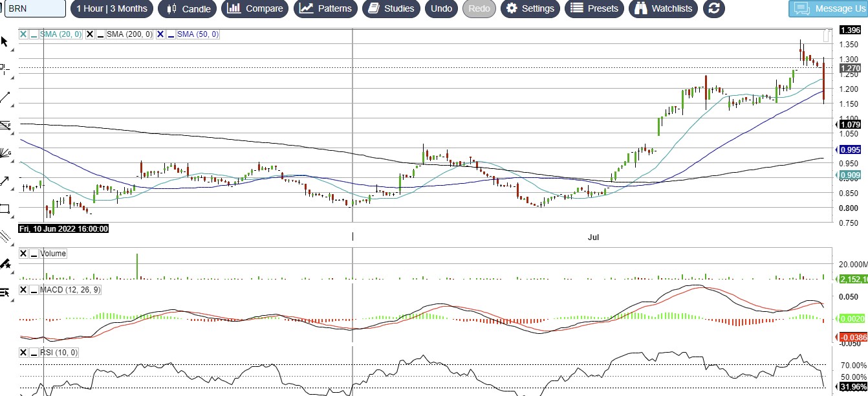Pick the trend line drawing tool
This screenshot has height=396, width=868.
(5, 98)
